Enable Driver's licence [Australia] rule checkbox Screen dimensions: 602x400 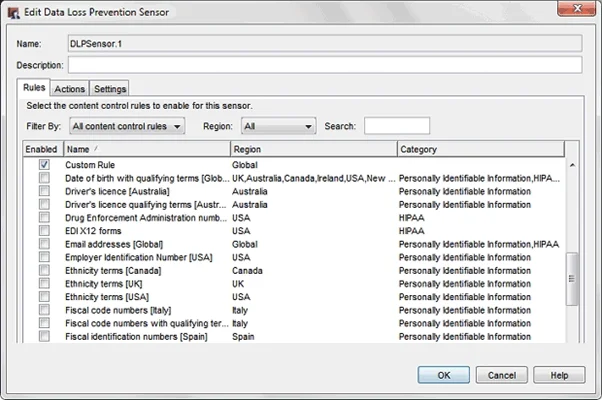pyautogui.click(x=44, y=191)
